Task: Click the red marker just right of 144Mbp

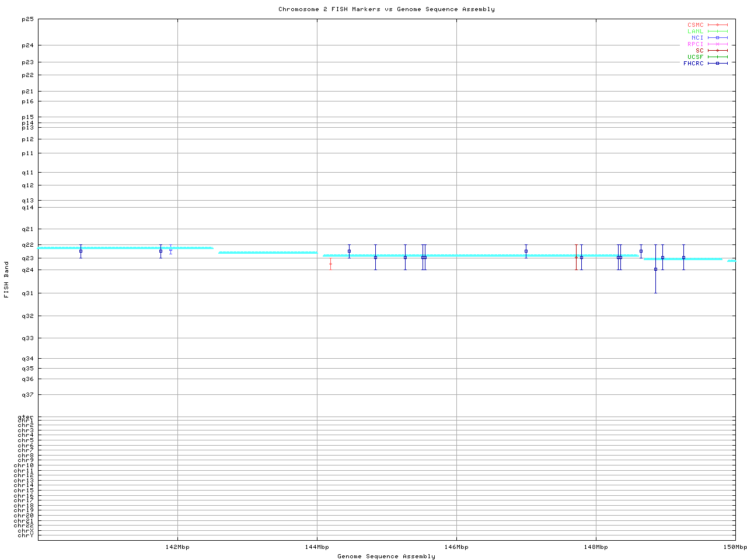Action: 330,264
